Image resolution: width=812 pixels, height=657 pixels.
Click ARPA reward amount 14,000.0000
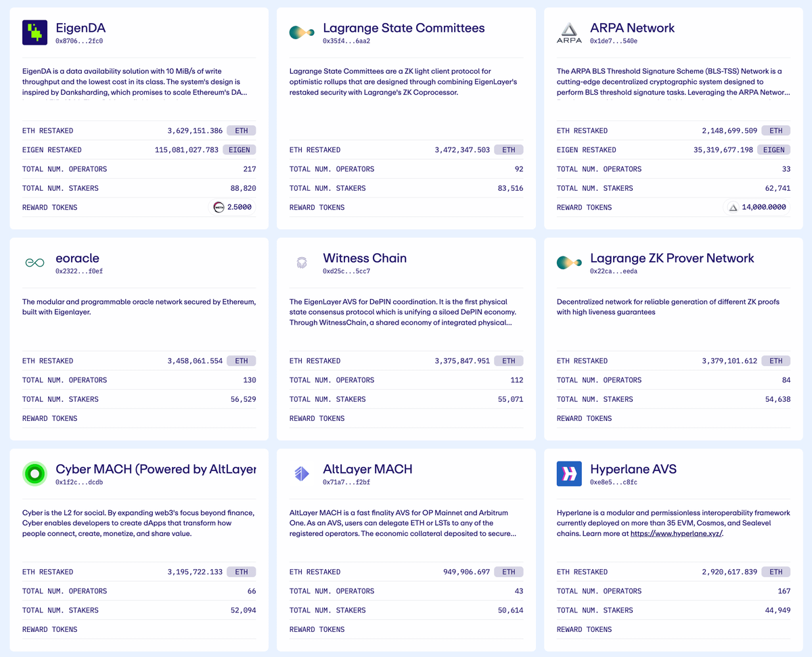tap(764, 208)
